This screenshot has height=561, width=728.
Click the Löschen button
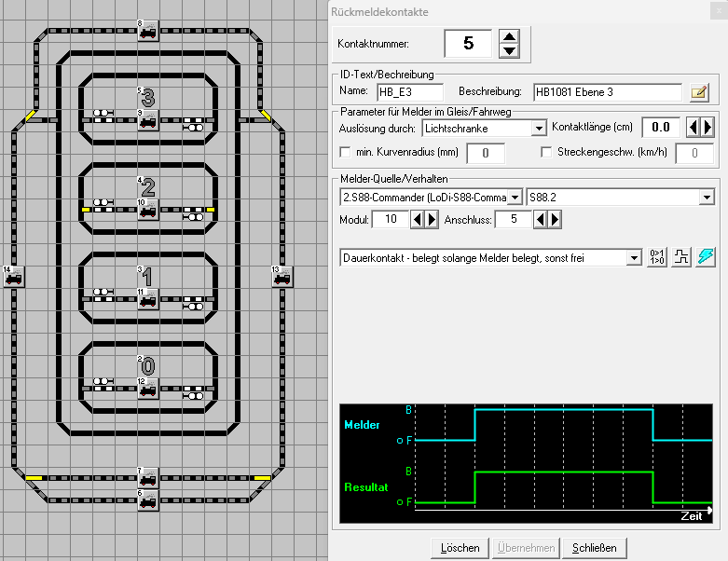pos(460,548)
